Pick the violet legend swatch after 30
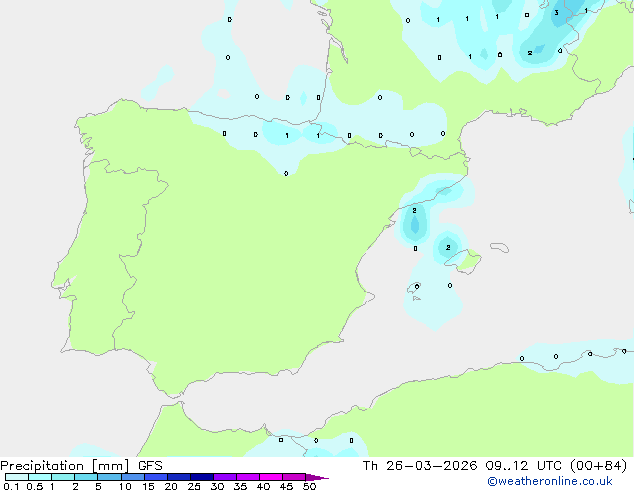634x490 pixels. [225, 477]
